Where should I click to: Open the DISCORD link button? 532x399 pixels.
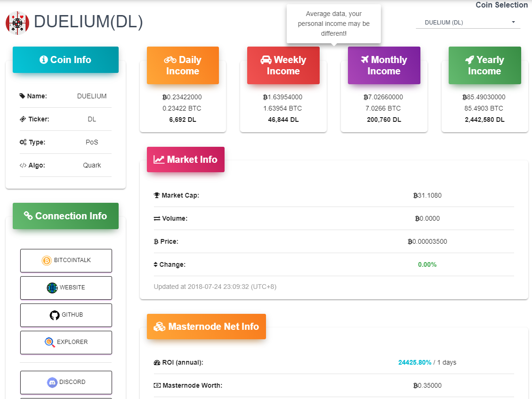(66, 383)
